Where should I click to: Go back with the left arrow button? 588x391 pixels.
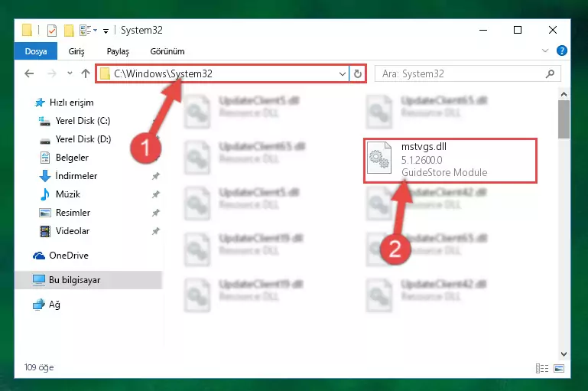click(29, 73)
